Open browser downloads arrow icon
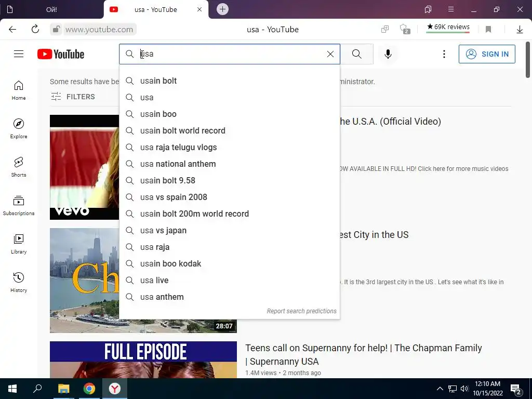532x399 pixels. [520, 30]
